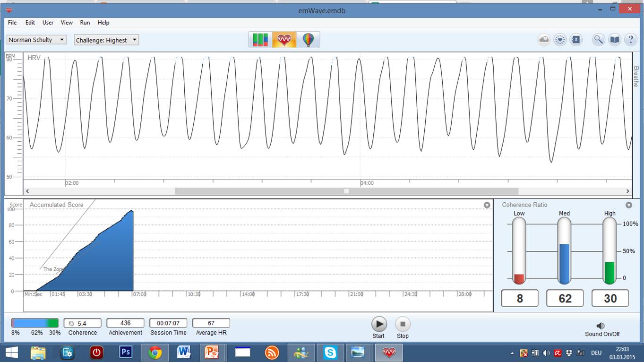The image size is (644, 362).
Task: Open the journal notebook icon
Action: (x=576, y=40)
